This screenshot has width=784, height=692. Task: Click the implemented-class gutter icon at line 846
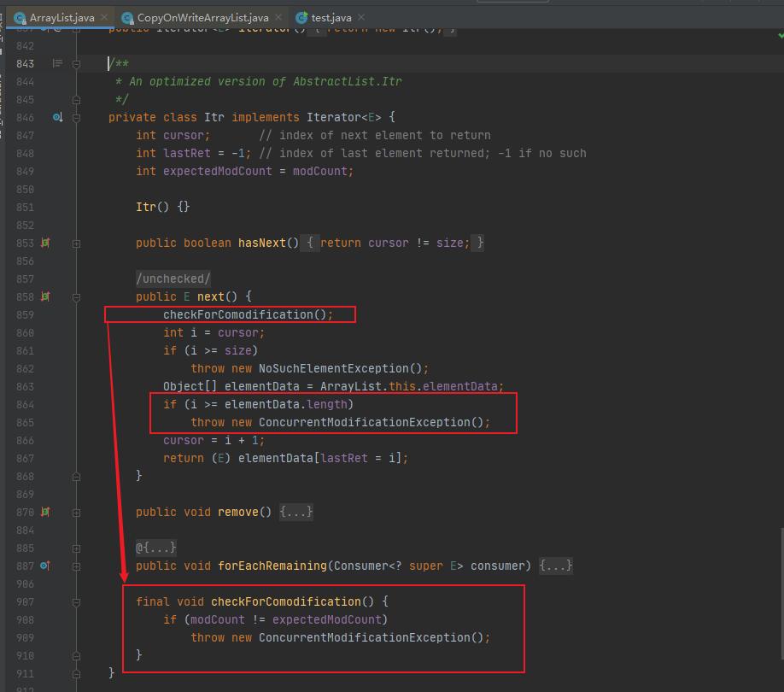[x=57, y=117]
